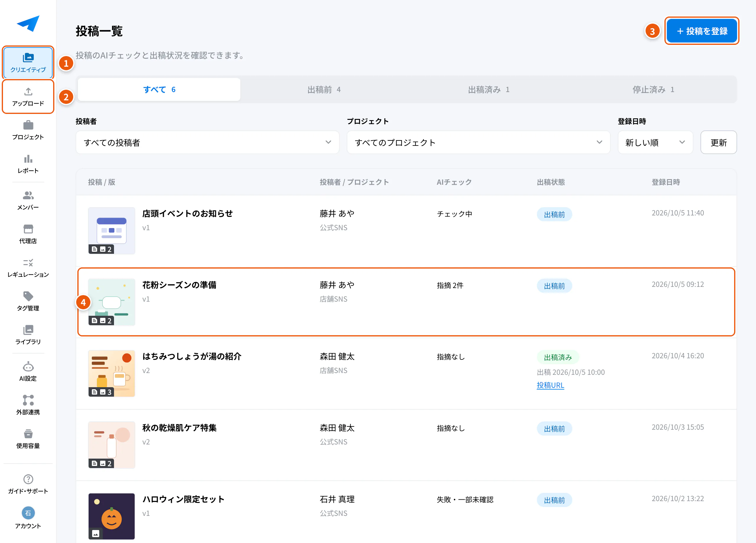Viewport: 756px width, 543px height.
Task: Click the paper plane logo icon
Action: point(28,23)
